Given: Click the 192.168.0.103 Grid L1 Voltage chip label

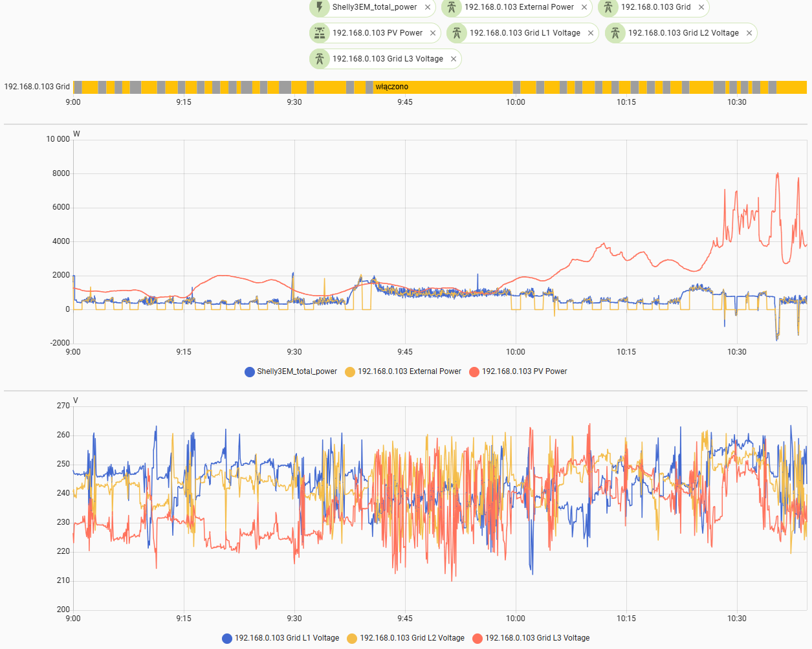Looking at the screenshot, I should (x=525, y=33).
